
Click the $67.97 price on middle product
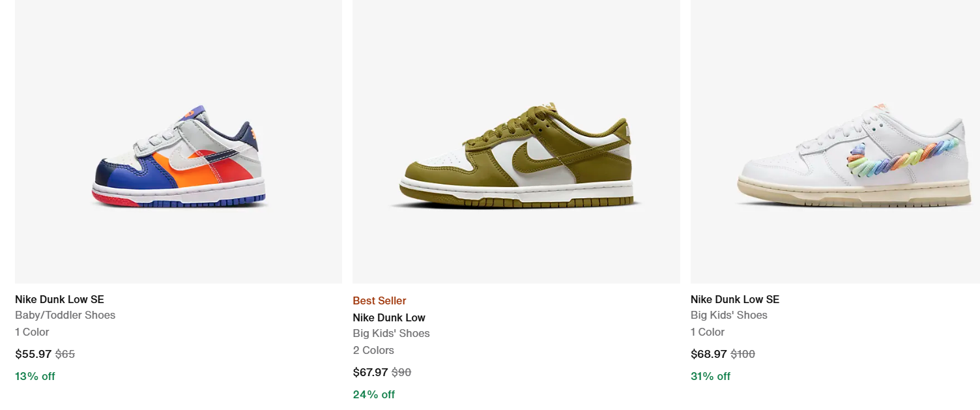pos(371,372)
